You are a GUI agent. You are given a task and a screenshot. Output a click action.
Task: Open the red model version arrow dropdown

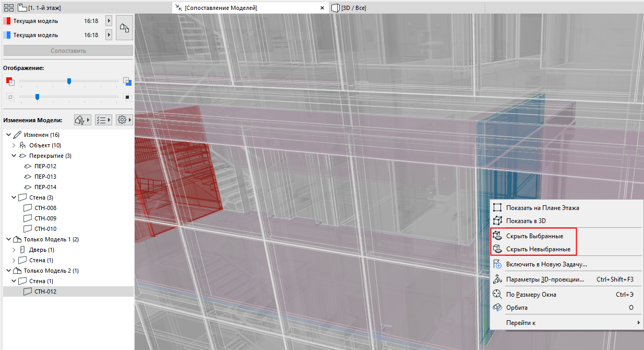pos(109,21)
